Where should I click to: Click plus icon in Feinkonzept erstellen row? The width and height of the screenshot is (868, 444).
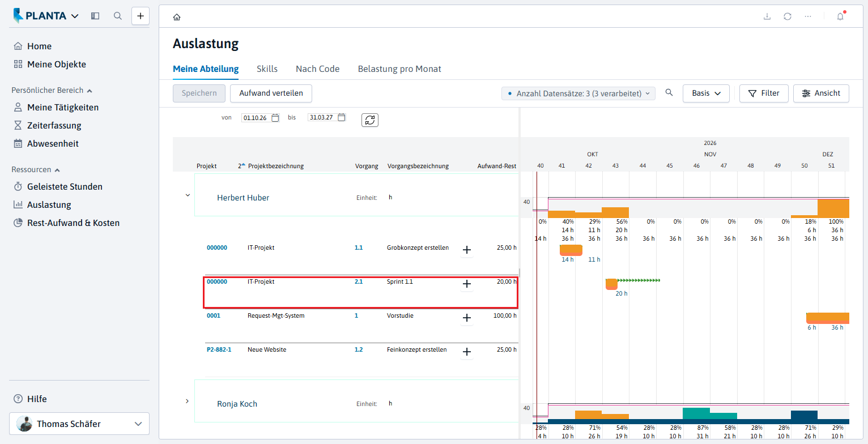click(467, 352)
